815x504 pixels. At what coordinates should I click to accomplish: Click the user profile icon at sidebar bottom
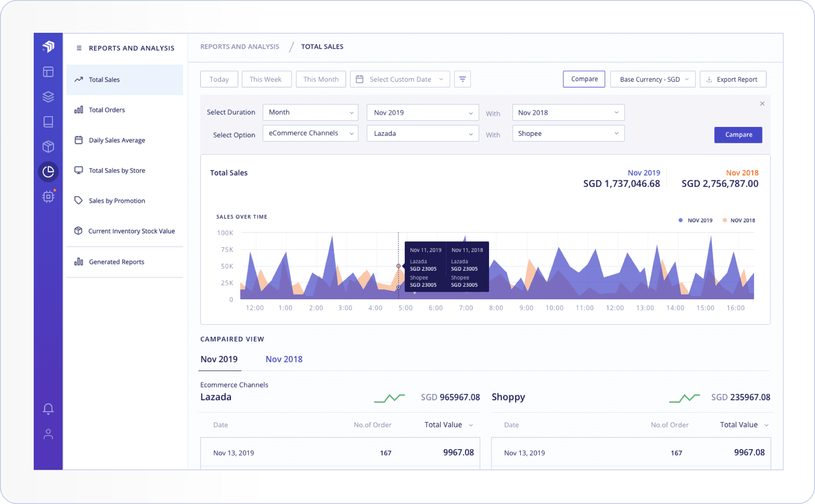click(48, 434)
